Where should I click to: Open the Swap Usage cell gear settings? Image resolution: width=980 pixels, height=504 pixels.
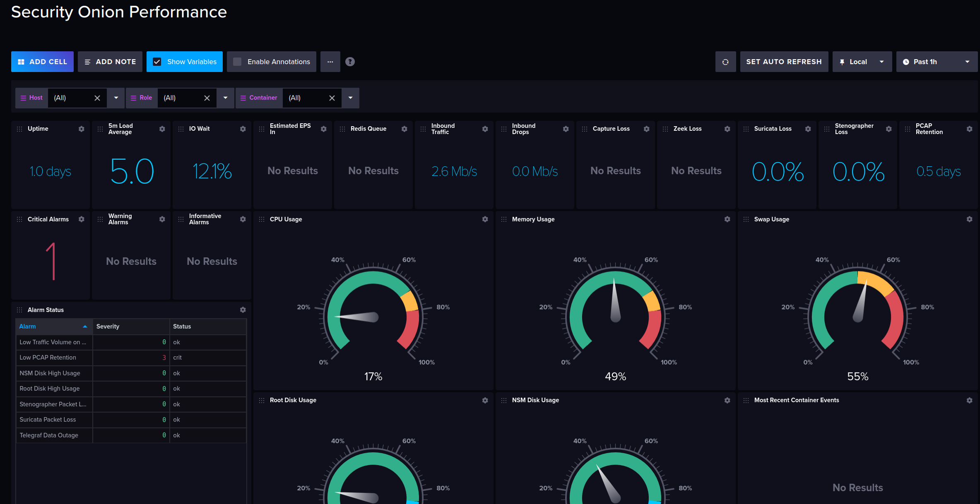(x=969, y=219)
